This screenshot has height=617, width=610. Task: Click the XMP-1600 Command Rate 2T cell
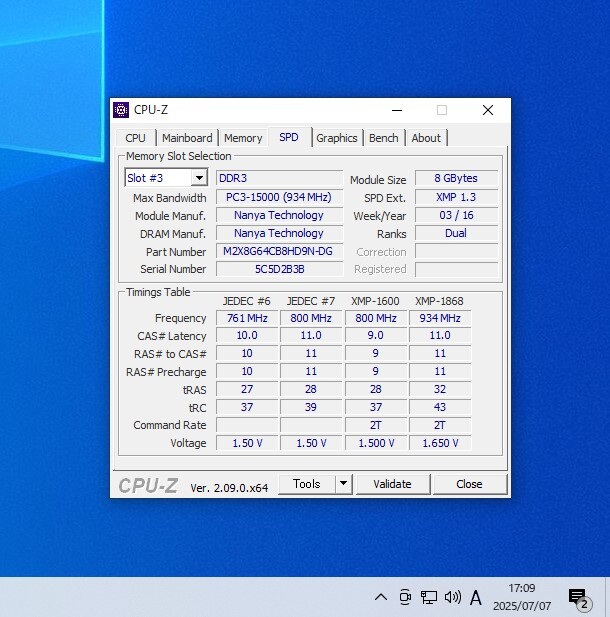click(375, 425)
